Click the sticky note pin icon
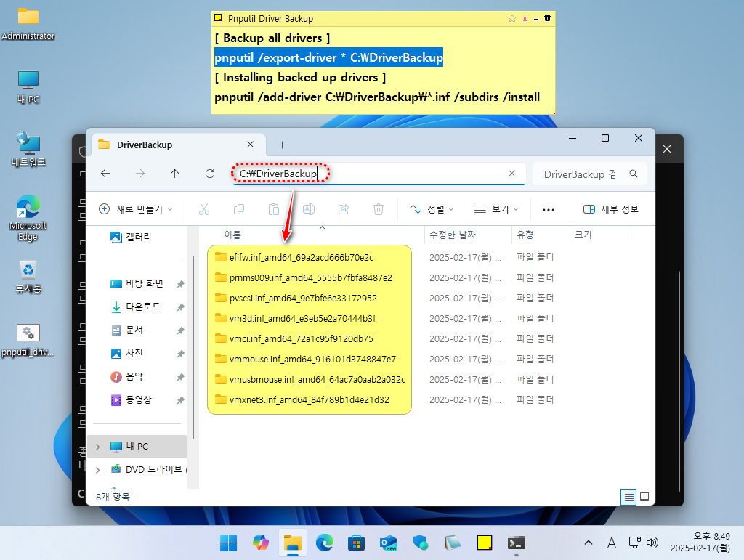This screenshot has width=744, height=560. point(525,19)
